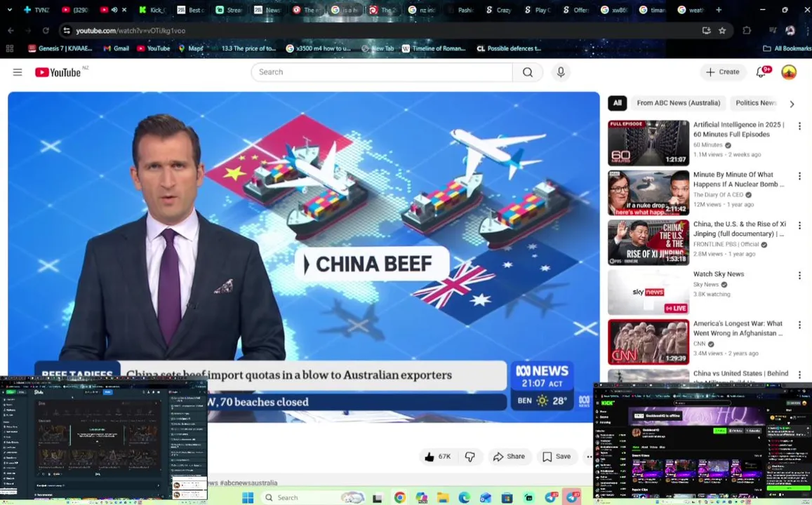Screen dimensions: 812x505
Task: Open the Nuclear Bomb video thumbnail
Action: [x=648, y=193]
